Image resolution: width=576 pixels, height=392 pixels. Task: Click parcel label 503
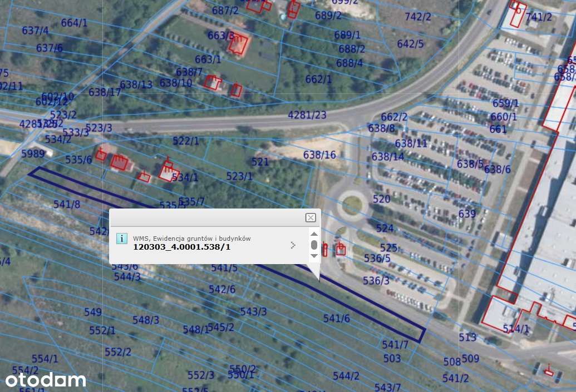(x=392, y=358)
